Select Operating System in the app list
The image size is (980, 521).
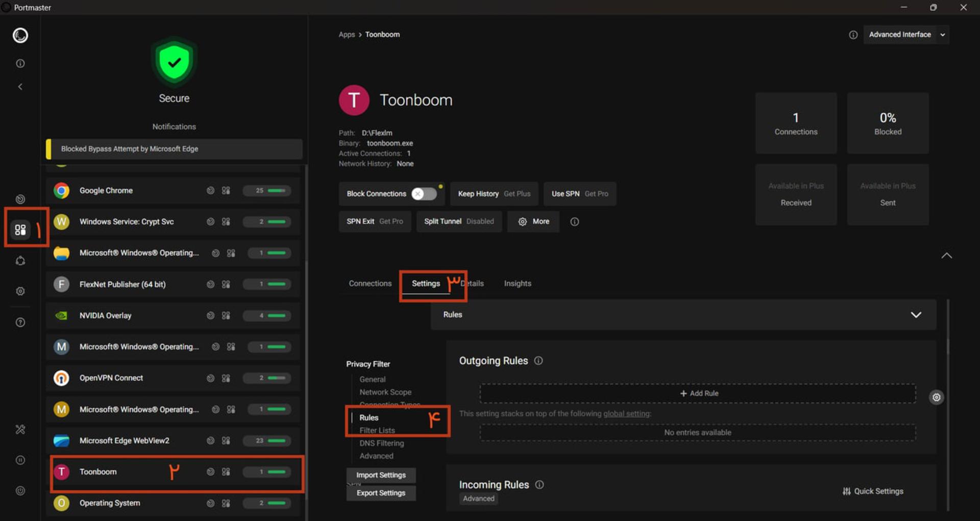pos(173,503)
